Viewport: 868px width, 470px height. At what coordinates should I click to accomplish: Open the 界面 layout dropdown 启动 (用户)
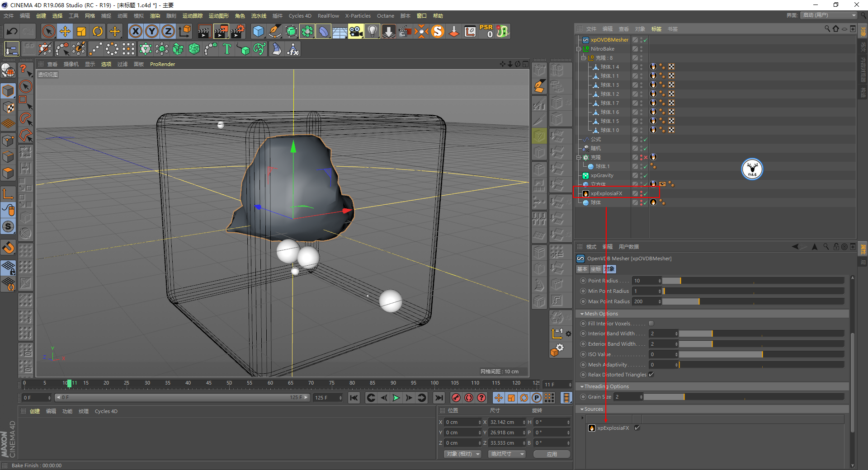point(829,15)
